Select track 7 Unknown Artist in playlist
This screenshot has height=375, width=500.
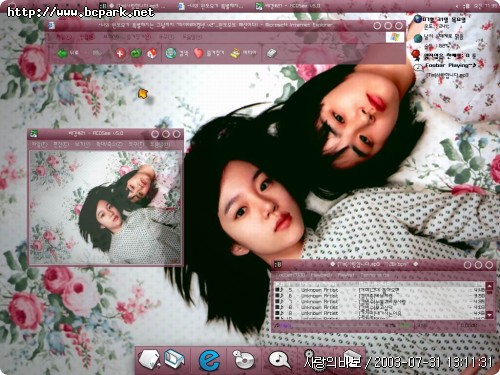[379, 302]
